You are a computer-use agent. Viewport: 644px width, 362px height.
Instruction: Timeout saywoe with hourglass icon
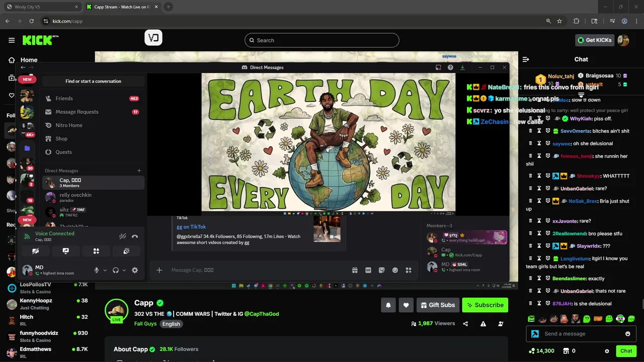click(539, 143)
